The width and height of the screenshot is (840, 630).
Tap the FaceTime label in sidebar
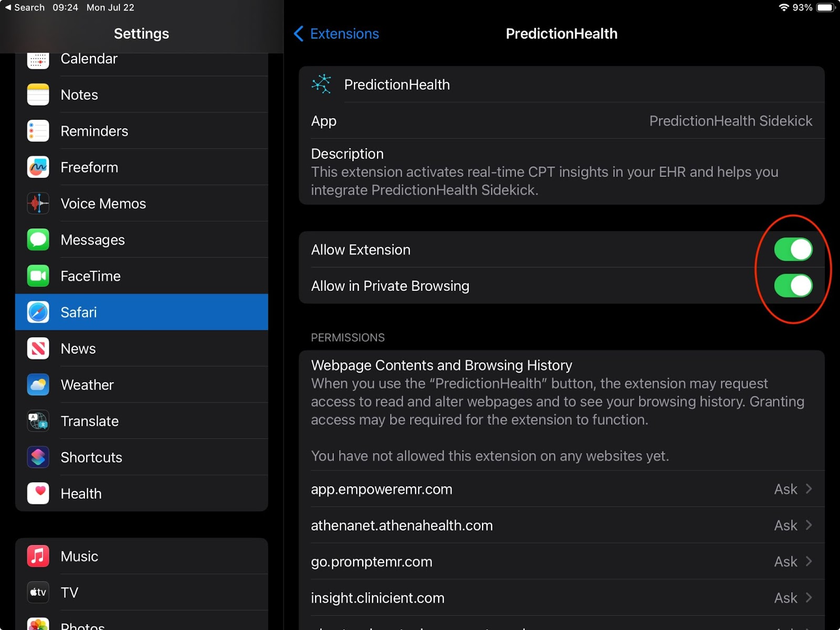coord(91,276)
